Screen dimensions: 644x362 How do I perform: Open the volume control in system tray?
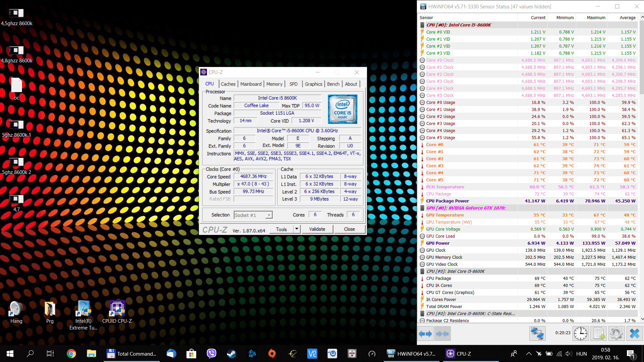569,354
